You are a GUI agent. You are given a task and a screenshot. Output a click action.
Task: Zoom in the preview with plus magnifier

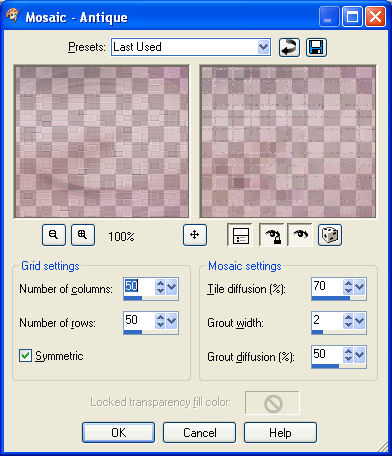pyautogui.click(x=83, y=235)
